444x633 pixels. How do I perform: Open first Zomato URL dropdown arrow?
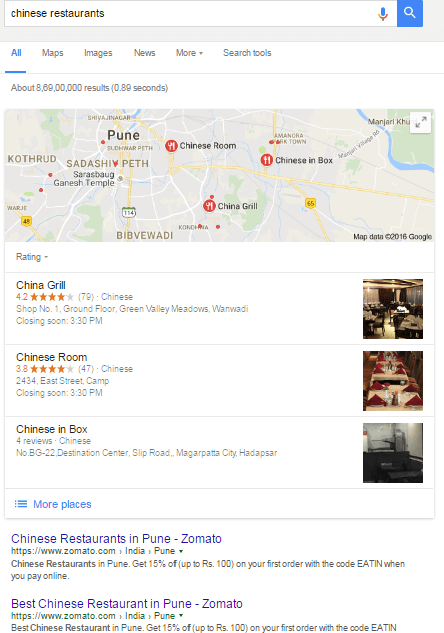181,551
